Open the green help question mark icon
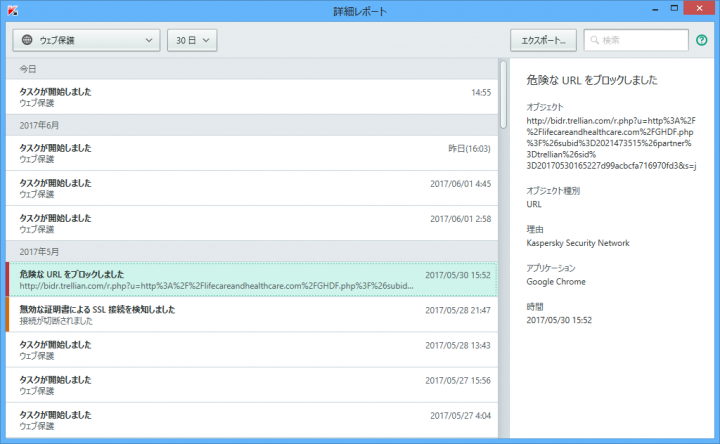Image resolution: width=720 pixels, height=444 pixels. tap(701, 40)
